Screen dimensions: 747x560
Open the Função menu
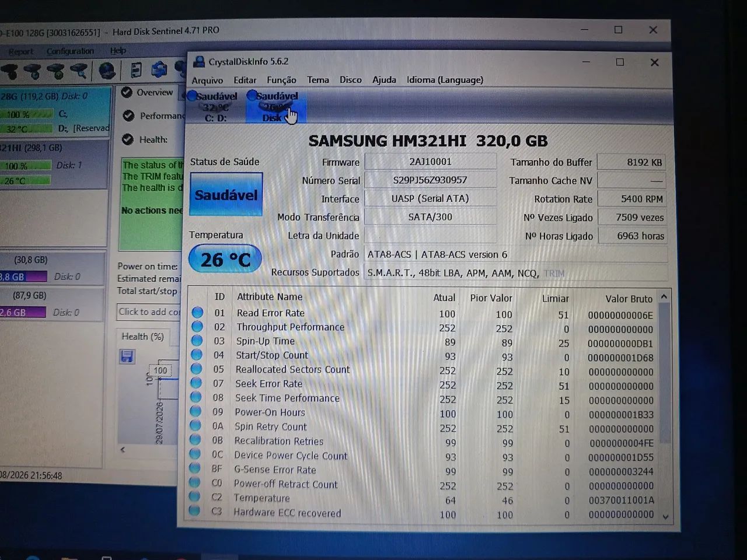(281, 80)
